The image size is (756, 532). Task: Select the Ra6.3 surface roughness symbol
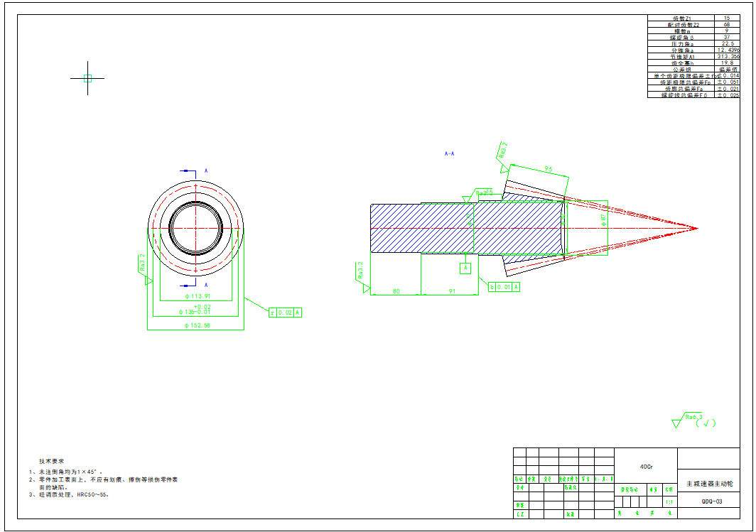692,418
